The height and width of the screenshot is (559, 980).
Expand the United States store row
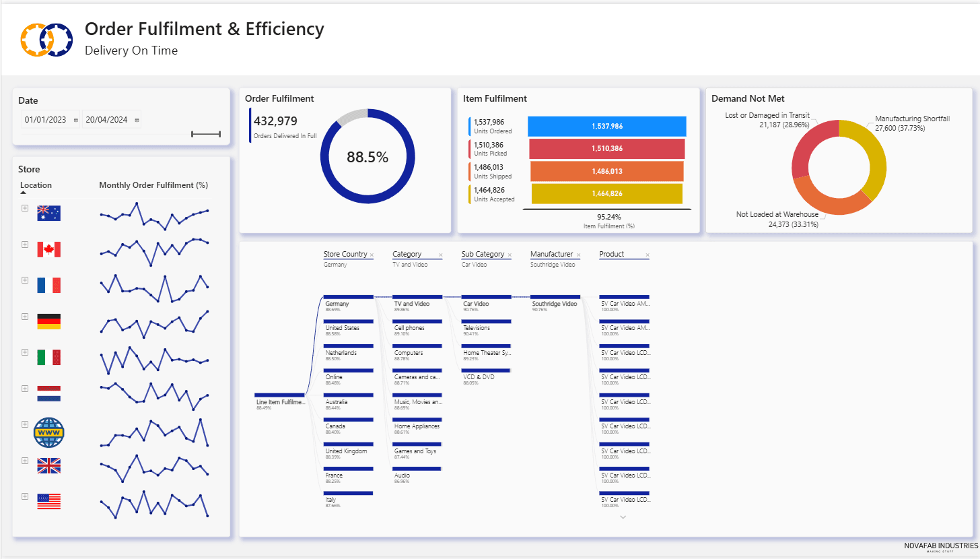pos(25,496)
